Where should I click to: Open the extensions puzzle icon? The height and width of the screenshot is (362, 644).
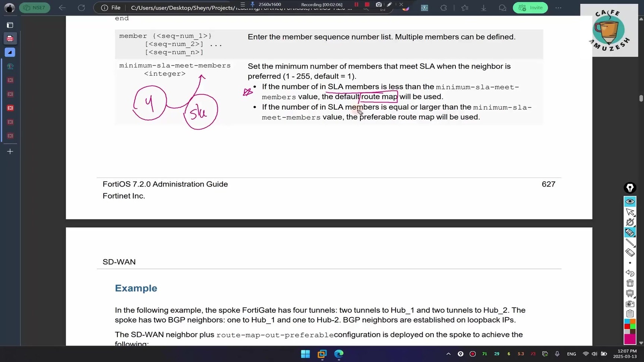(x=443, y=7)
